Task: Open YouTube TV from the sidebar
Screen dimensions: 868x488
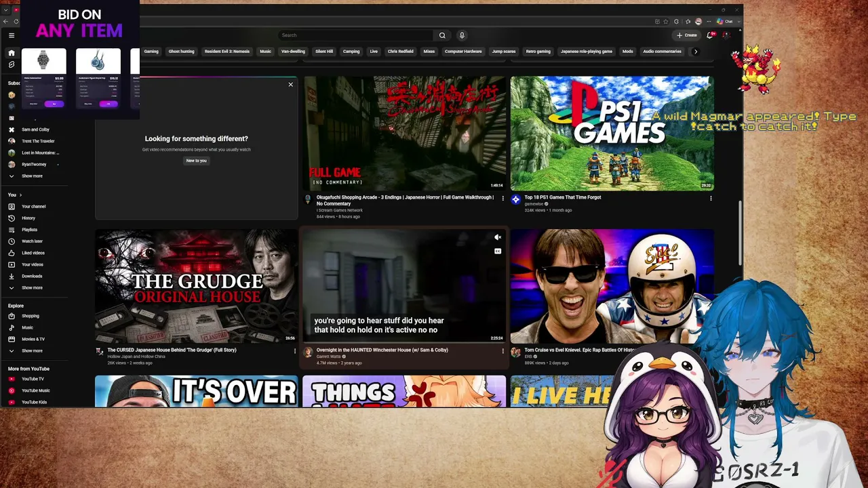Action: click(31, 379)
